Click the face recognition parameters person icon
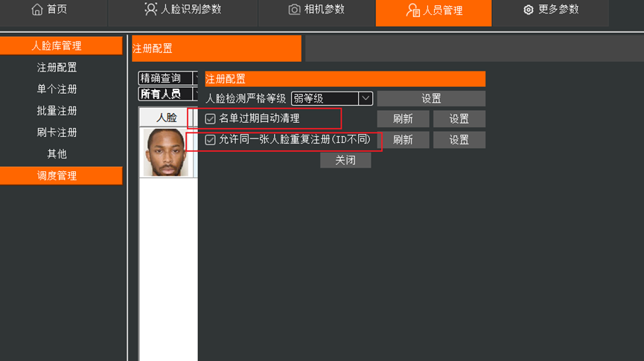Image resolution: width=644 pixels, height=361 pixels. pos(150,10)
